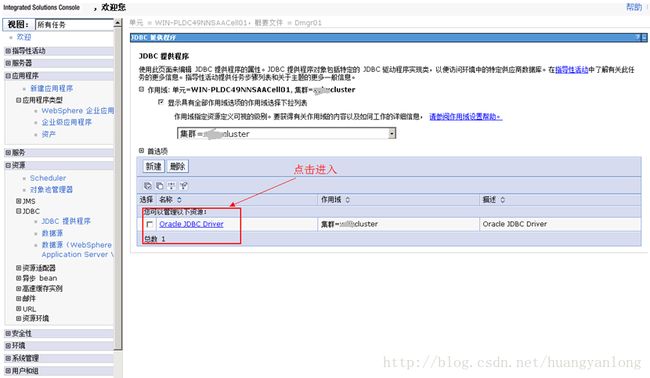650x378 pixels.
Task: Open WebSphere 企业应用 navigation item
Action: tap(78, 111)
